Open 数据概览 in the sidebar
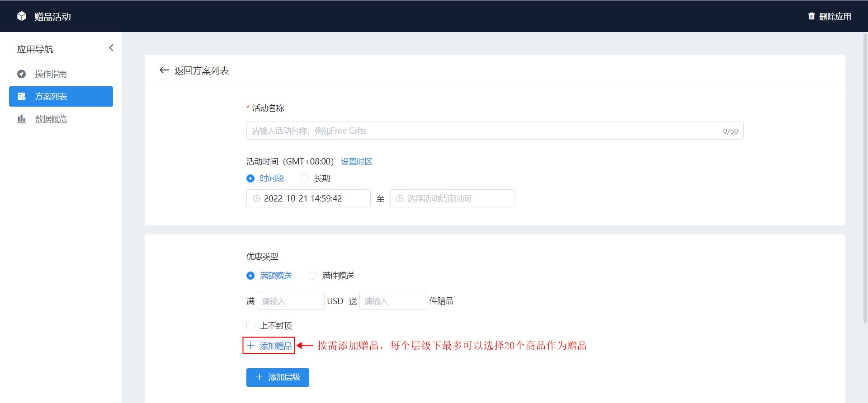 coord(61,119)
